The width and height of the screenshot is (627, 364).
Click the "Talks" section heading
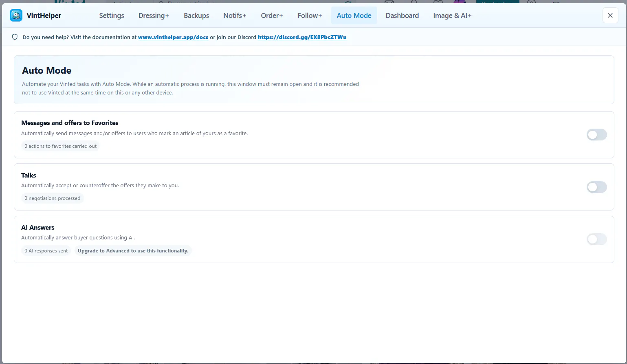pyautogui.click(x=29, y=175)
